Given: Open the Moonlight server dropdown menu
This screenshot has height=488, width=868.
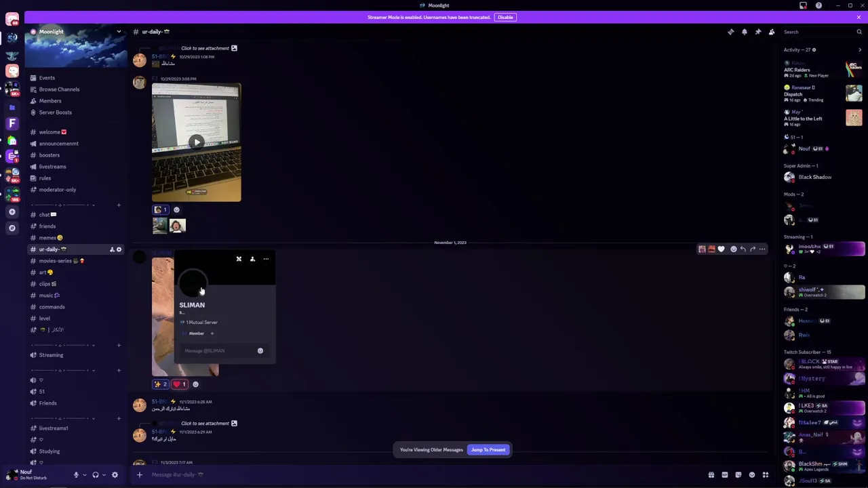Looking at the screenshot, I should (119, 32).
